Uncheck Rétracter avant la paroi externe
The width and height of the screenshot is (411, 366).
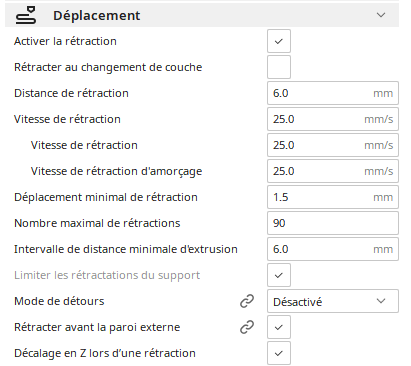279,327
